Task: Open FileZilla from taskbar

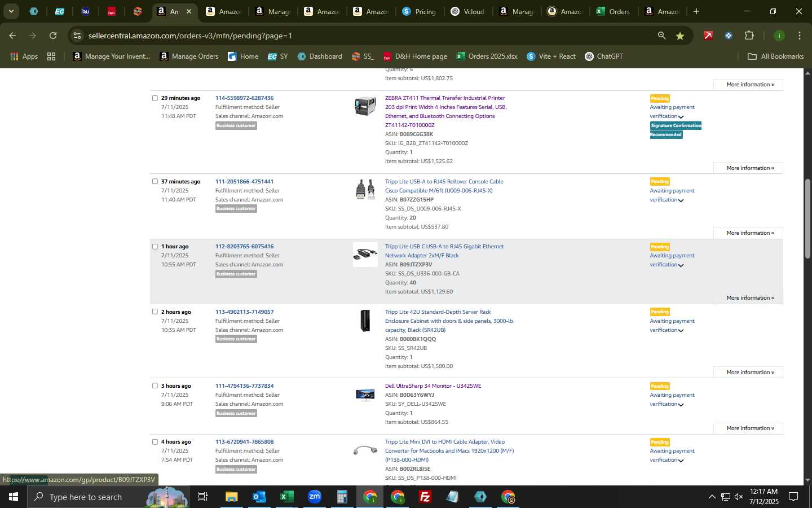Action: [425, 497]
